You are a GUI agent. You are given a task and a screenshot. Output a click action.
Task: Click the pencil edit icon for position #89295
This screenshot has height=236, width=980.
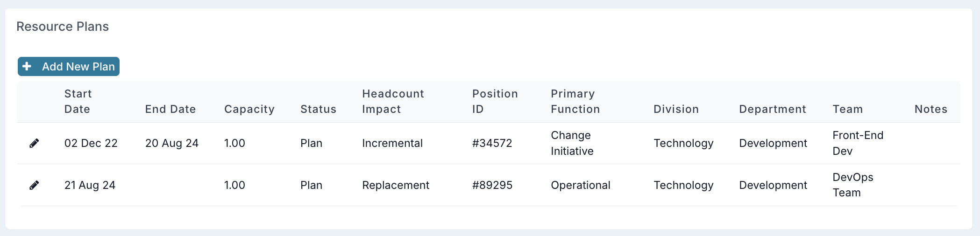click(34, 185)
